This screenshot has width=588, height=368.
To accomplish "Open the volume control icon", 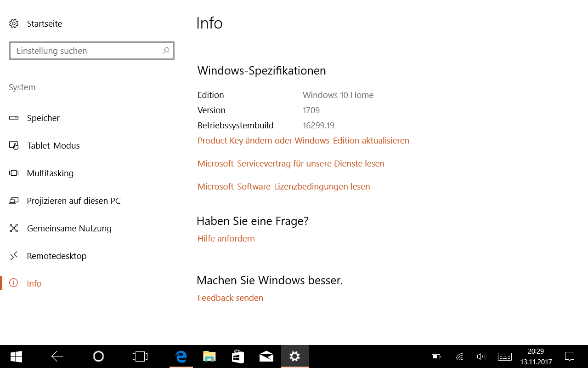I will 481,356.
